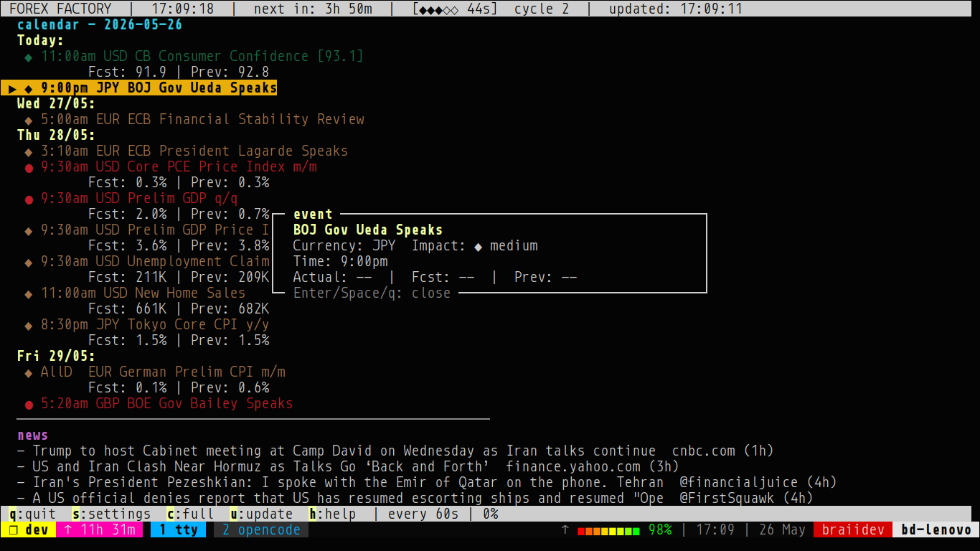
Task: Click the Wed 27/05 date heading
Action: click(56, 103)
